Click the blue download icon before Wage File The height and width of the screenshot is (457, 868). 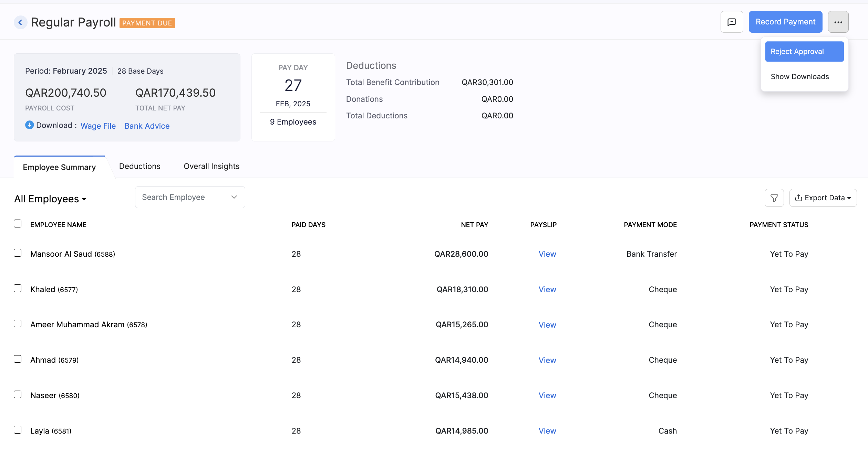tap(29, 125)
